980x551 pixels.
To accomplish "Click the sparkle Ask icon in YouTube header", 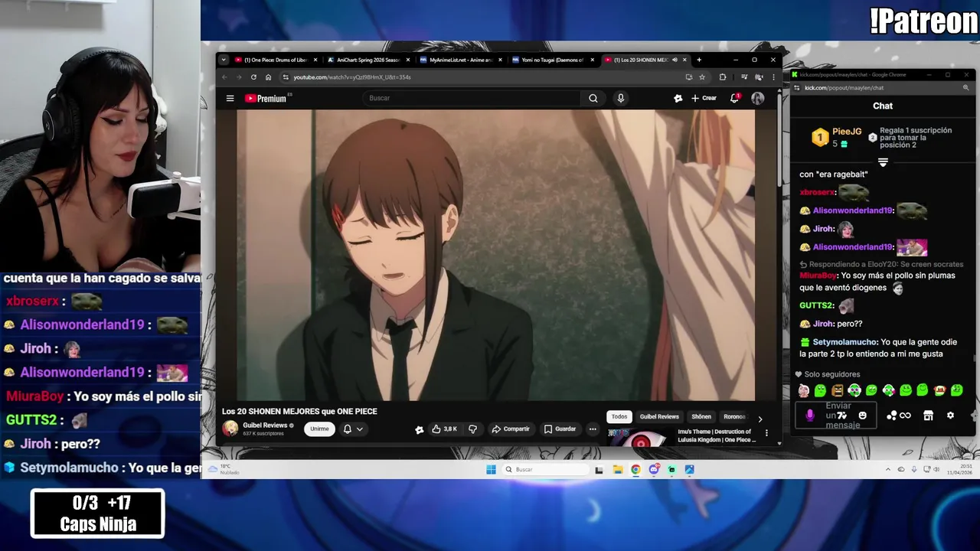I will [678, 98].
